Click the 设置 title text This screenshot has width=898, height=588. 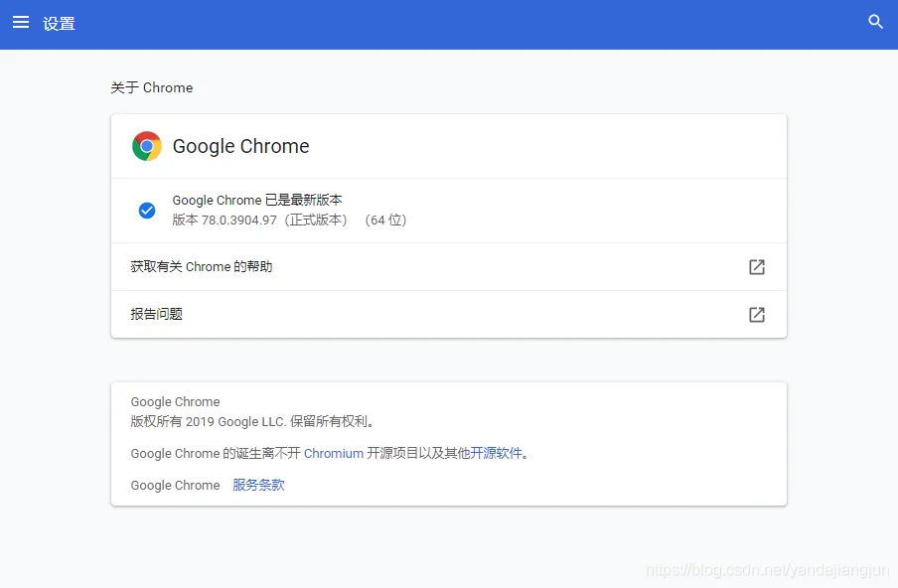tap(59, 24)
